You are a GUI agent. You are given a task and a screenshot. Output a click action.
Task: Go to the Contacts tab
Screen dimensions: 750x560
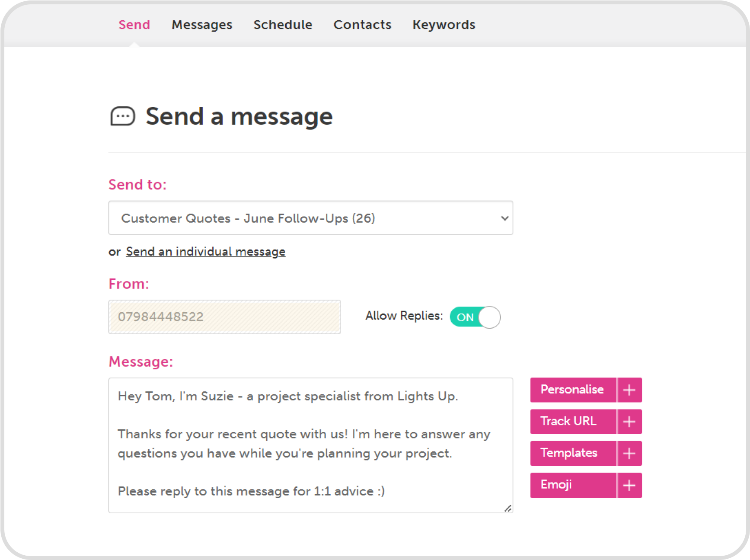[362, 25]
